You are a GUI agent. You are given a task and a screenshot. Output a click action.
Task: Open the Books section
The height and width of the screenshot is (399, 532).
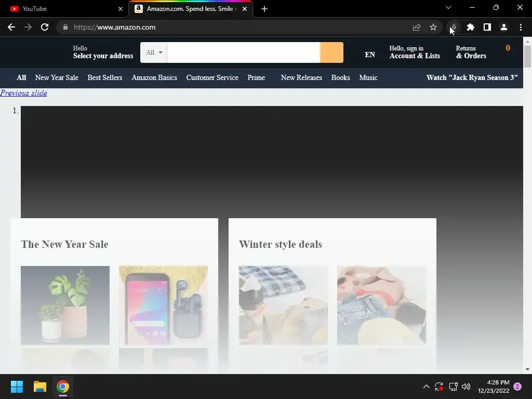[x=341, y=78]
